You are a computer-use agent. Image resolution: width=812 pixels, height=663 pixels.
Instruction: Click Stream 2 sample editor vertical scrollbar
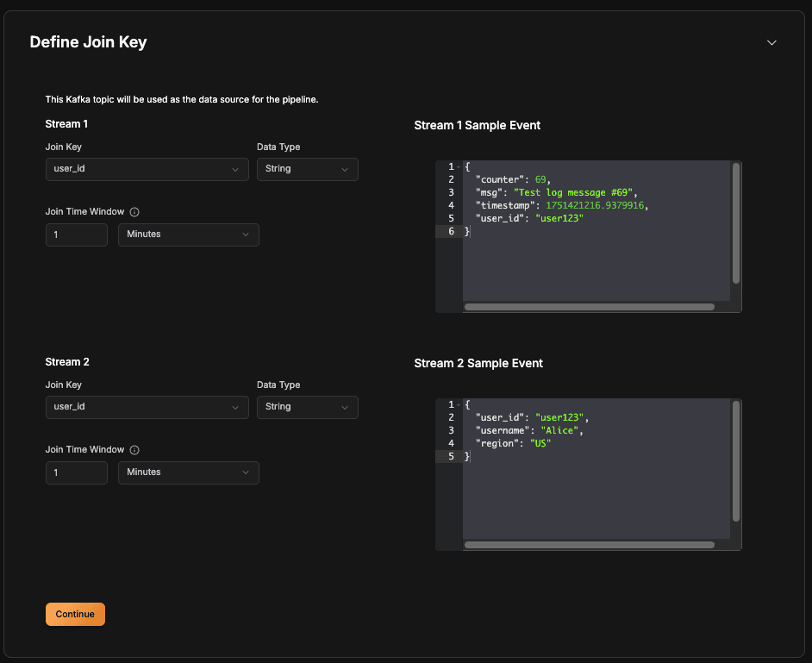pyautogui.click(x=736, y=461)
